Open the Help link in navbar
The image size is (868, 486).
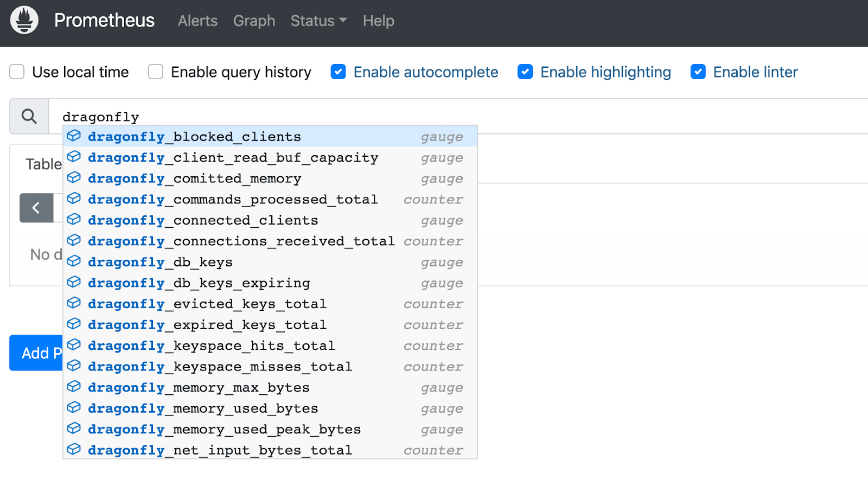coord(379,21)
